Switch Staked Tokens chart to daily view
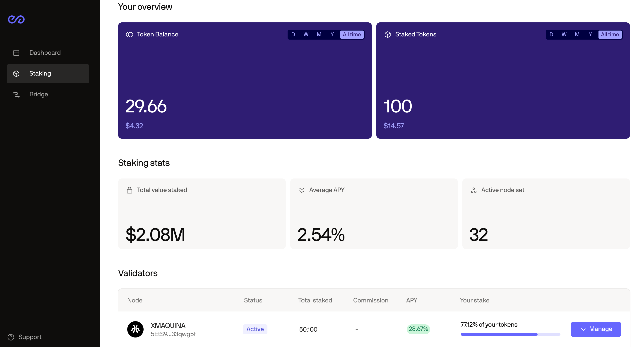644x347 pixels. (x=552, y=34)
